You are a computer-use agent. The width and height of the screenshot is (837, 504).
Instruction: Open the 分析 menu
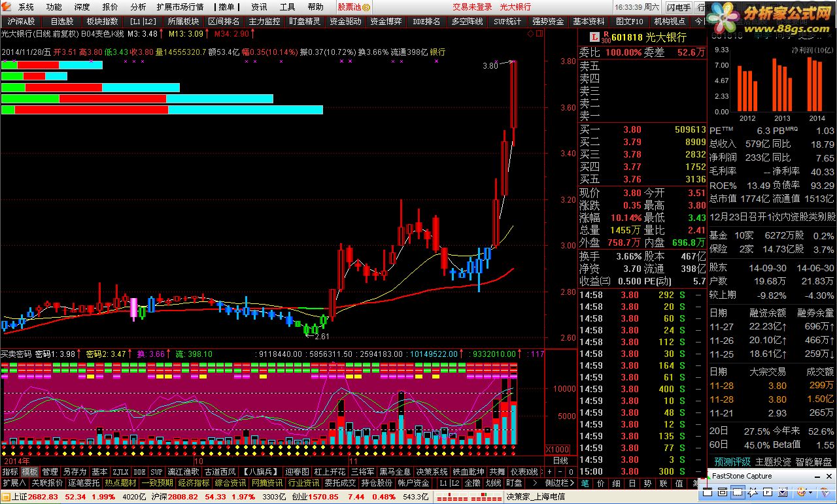click(138, 7)
